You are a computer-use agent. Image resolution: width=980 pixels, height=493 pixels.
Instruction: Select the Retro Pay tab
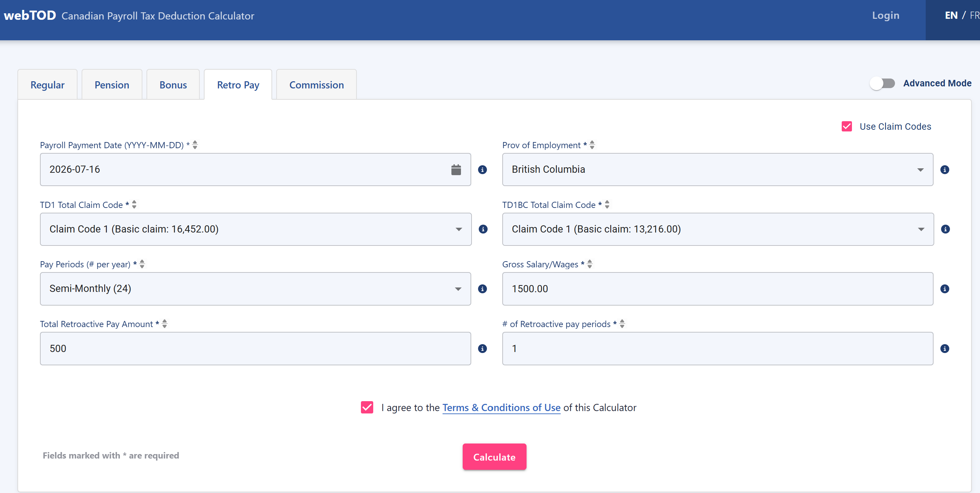coord(238,85)
